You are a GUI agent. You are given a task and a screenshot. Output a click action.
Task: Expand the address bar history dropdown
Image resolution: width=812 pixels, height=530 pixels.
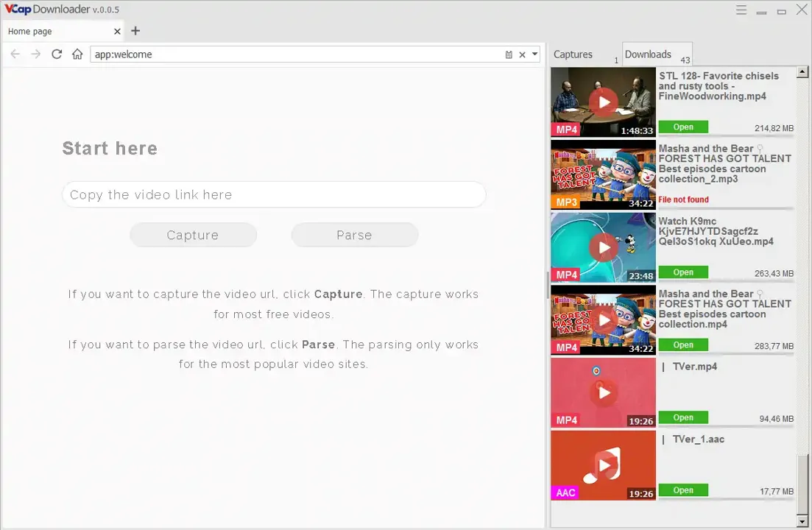pyautogui.click(x=535, y=54)
